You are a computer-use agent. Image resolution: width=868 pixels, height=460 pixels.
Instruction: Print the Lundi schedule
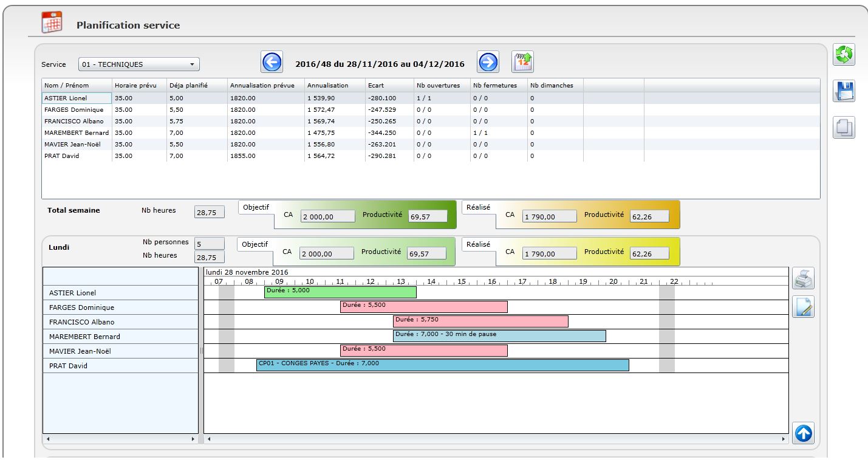[803, 278]
